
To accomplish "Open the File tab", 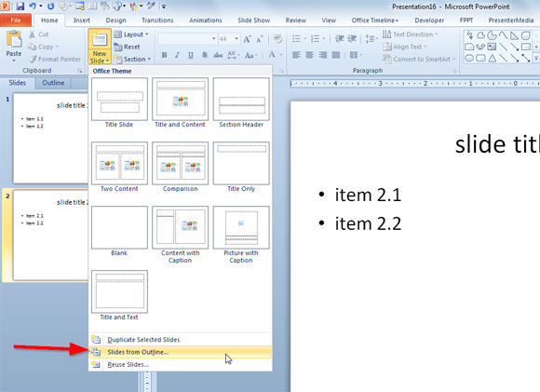I will [16, 20].
